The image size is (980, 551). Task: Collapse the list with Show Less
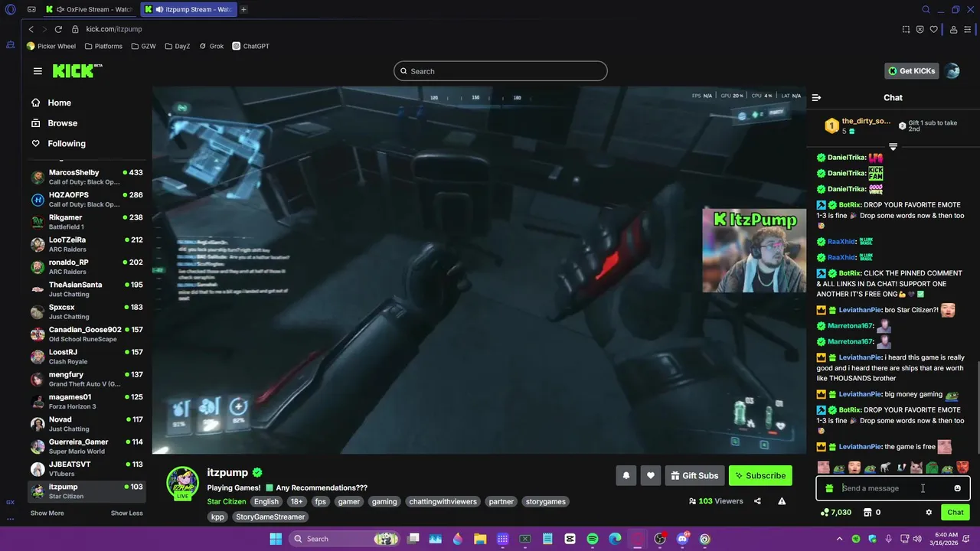[x=127, y=514]
